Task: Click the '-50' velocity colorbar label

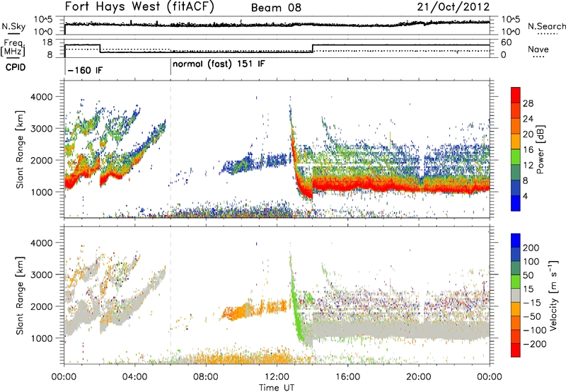Action: coord(532,316)
